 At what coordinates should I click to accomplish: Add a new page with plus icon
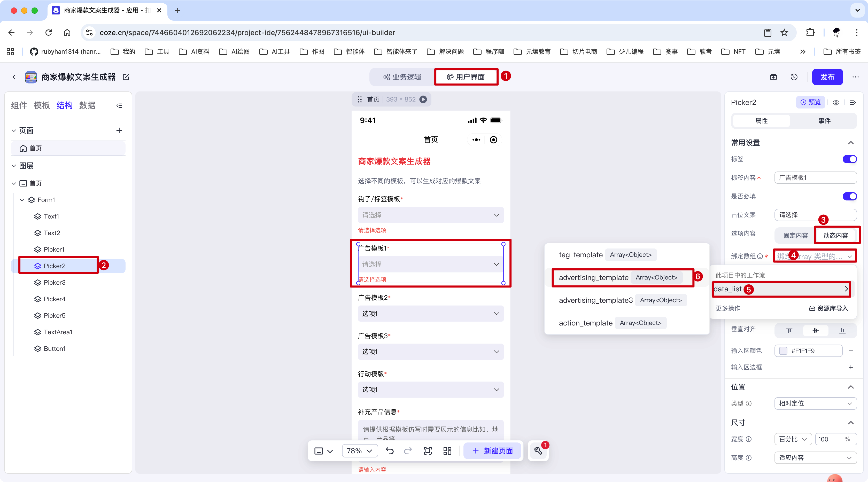(119, 130)
